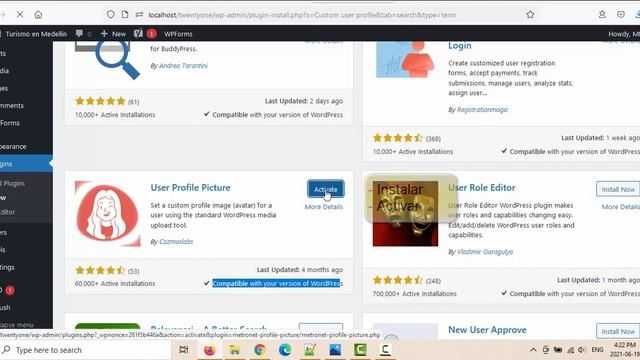Screen dimensions: 640x360
Task: Open author link Registrationmagic
Action: point(482,110)
